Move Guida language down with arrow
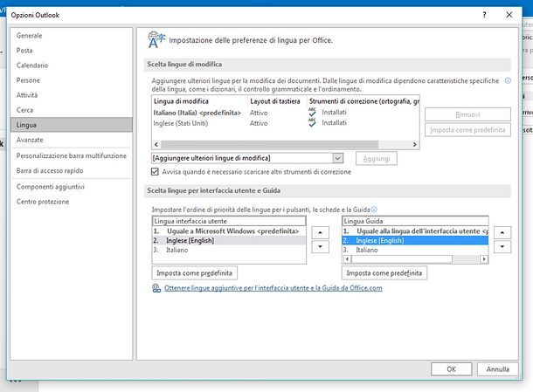The image size is (533, 392). 502,246
